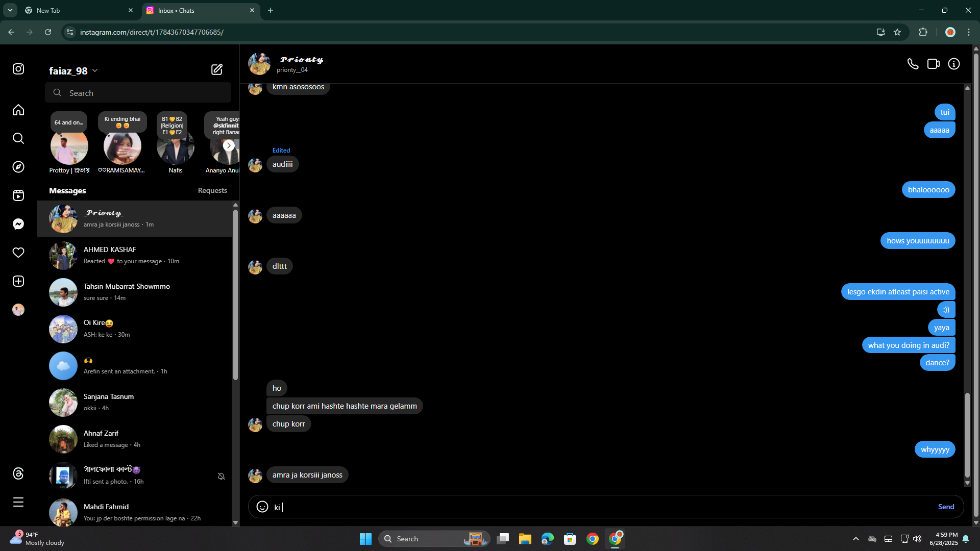
Task: Open Threads icon in sidebar
Action: [18, 473]
